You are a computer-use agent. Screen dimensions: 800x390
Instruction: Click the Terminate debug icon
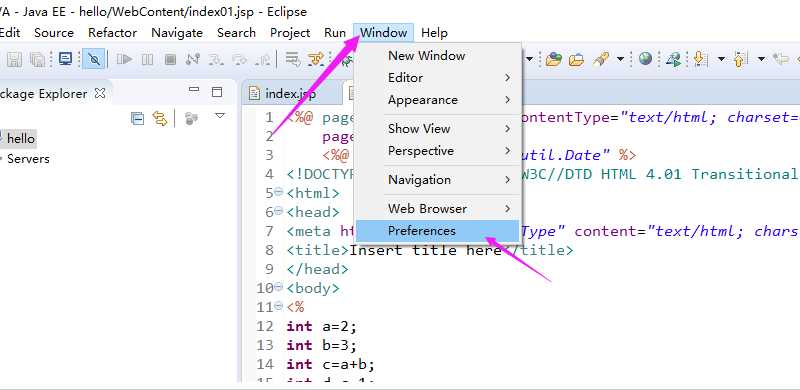[170, 60]
